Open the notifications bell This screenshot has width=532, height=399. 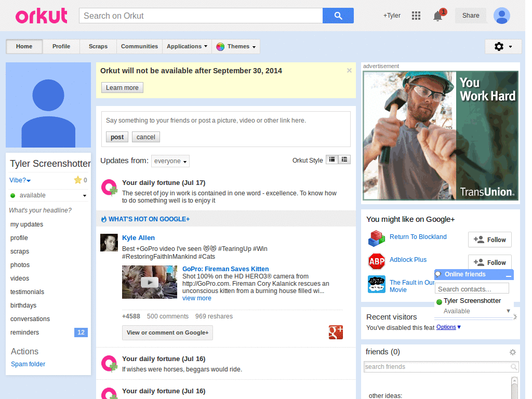(x=438, y=16)
